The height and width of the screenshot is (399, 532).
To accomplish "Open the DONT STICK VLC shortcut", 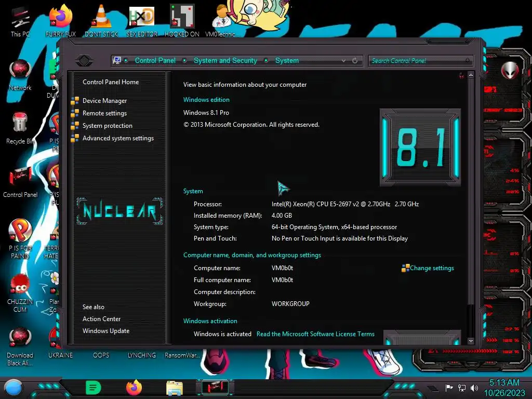I will tap(101, 21).
